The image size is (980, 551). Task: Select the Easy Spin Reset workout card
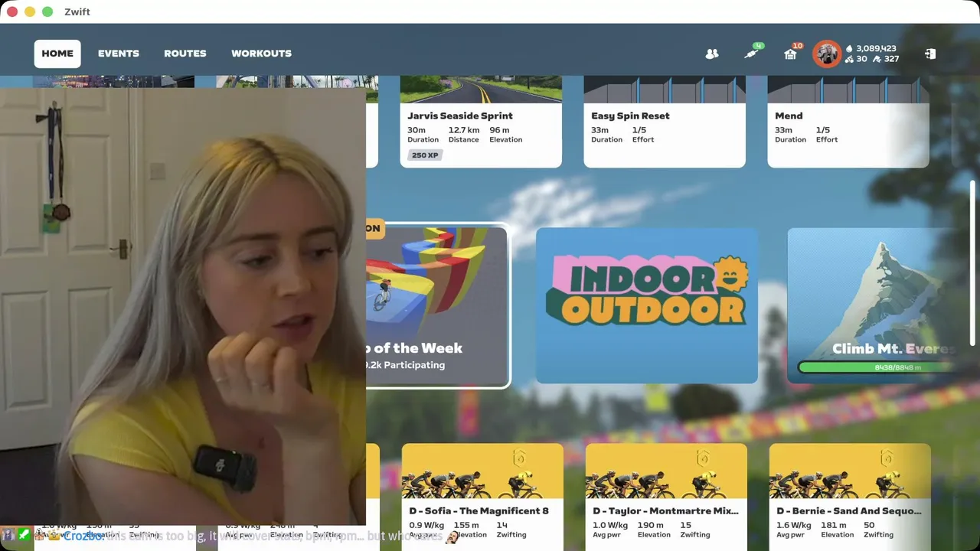pyautogui.click(x=665, y=122)
